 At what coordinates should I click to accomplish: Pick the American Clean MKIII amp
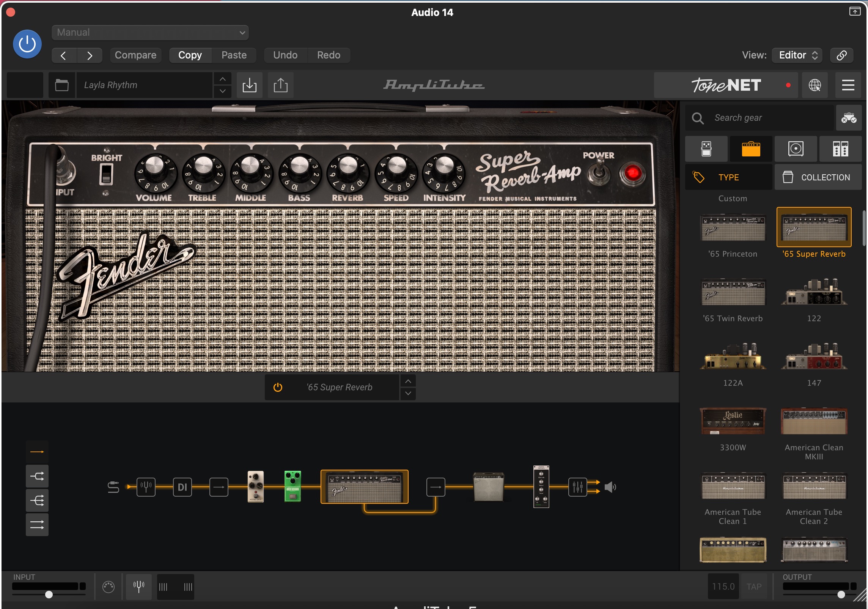pyautogui.click(x=814, y=421)
